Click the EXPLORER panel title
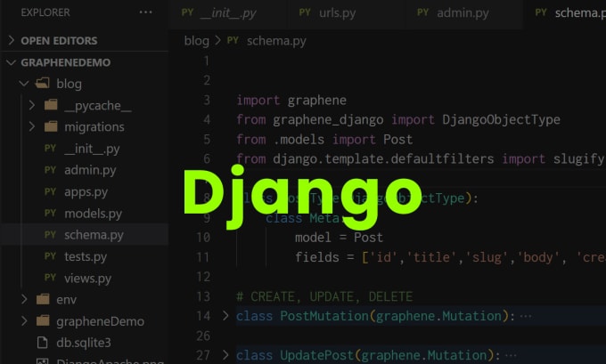This screenshot has width=606, height=364. pos(45,12)
